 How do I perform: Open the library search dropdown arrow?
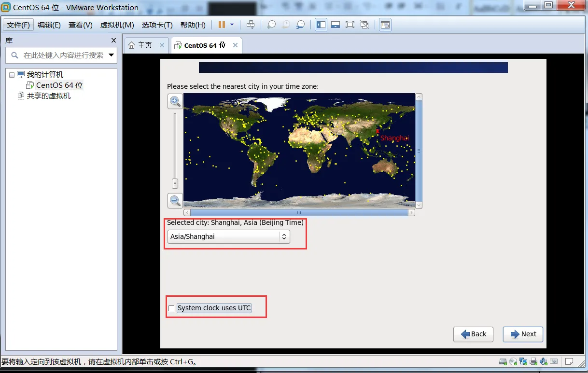(112, 55)
